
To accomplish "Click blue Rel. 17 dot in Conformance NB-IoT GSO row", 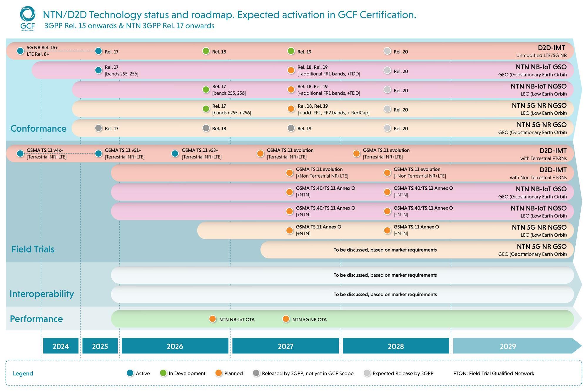I will pos(98,70).
